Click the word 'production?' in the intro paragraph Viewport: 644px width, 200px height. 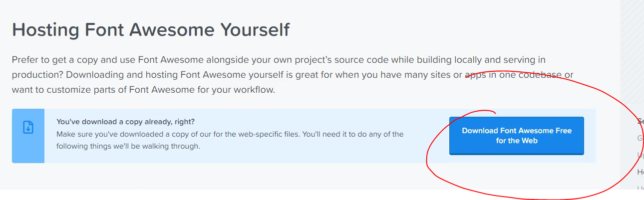pyautogui.click(x=37, y=75)
